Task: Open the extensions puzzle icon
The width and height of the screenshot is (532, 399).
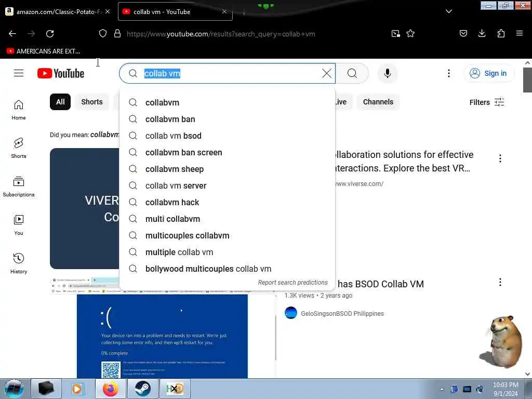Action: [501, 33]
